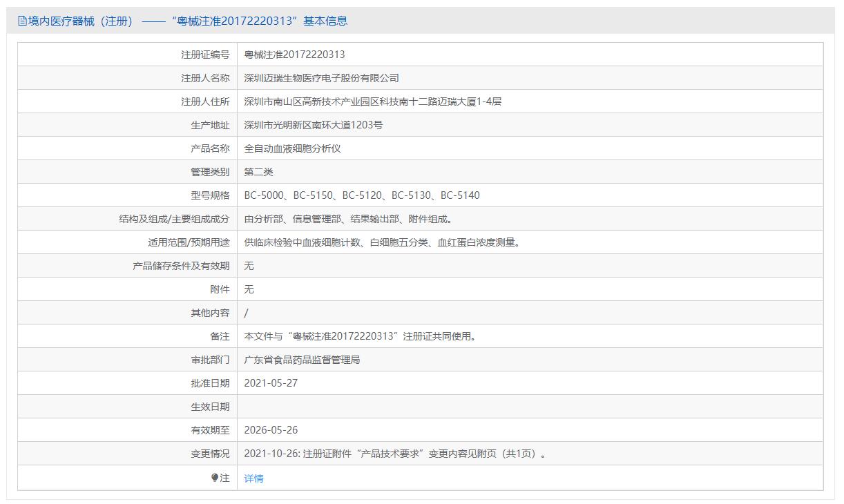The width and height of the screenshot is (844, 504).
Task: Click the bulb icon beside the 注 label
Action: 215,478
